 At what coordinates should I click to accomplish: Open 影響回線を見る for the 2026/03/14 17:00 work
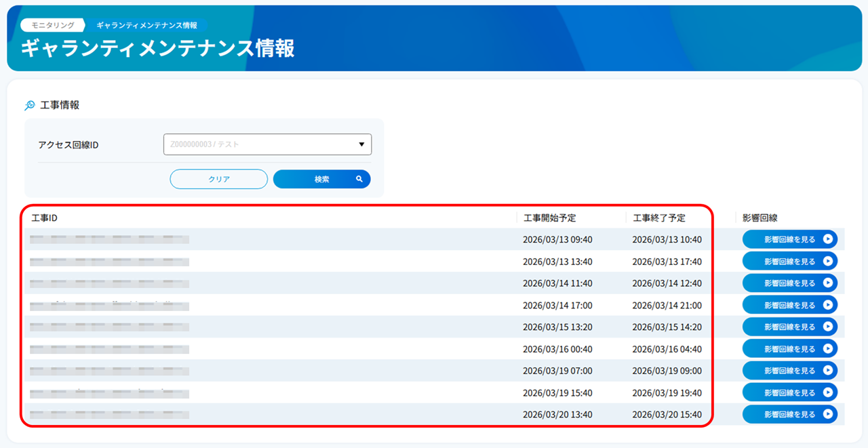[x=789, y=305]
